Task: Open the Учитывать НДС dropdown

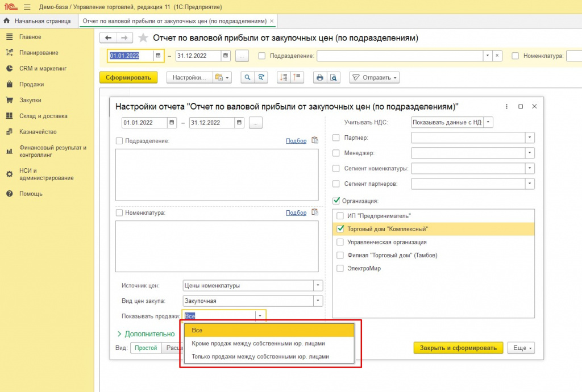Action: point(488,122)
